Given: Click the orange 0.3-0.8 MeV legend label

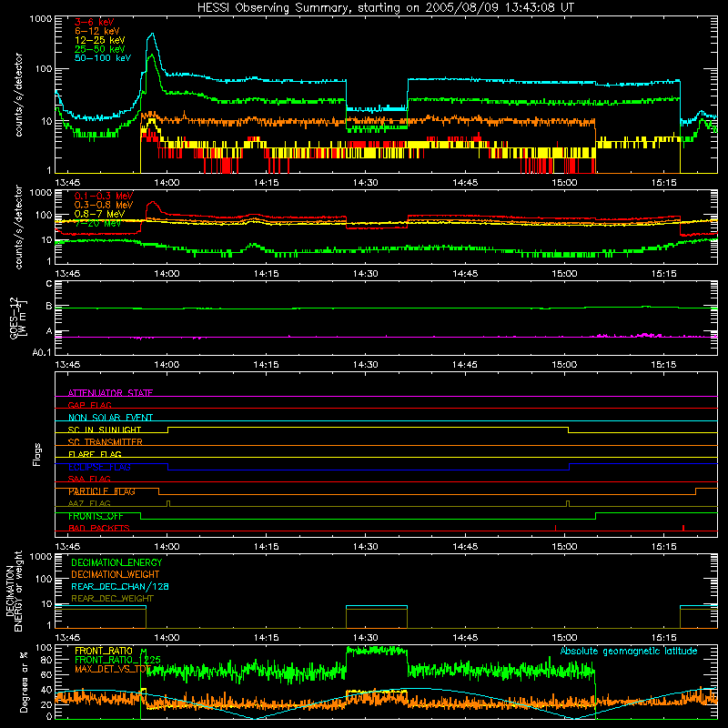Looking at the screenshot, I should 104,205.
